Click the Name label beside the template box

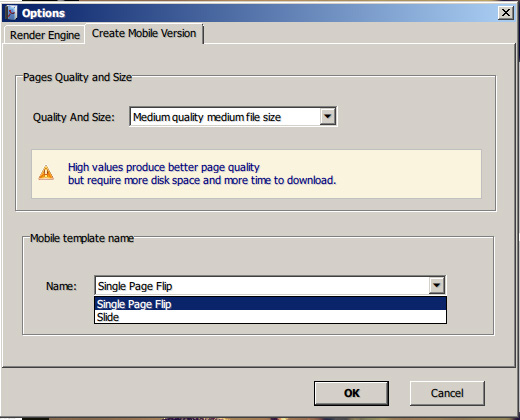(x=61, y=286)
